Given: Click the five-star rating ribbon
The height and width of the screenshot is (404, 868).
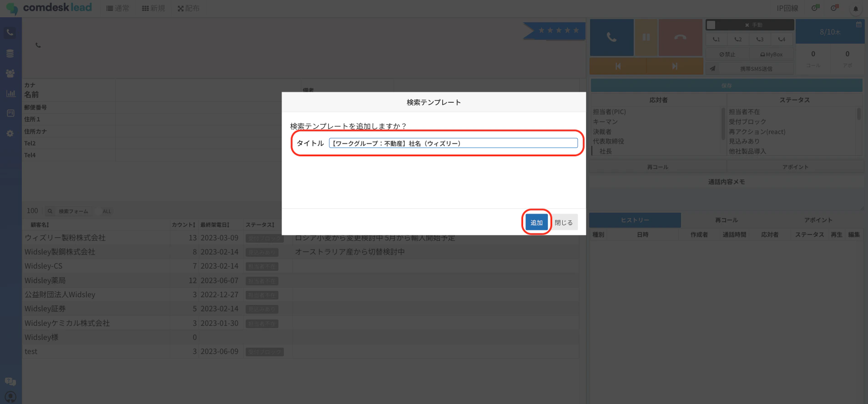Looking at the screenshot, I should [554, 30].
